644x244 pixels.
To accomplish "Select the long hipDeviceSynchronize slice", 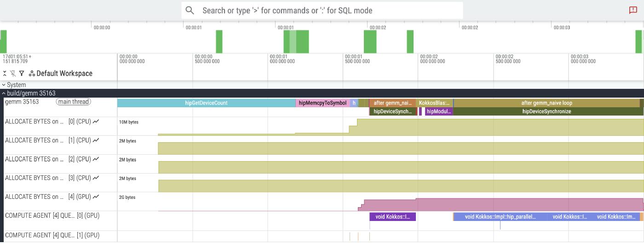I will [x=546, y=111].
